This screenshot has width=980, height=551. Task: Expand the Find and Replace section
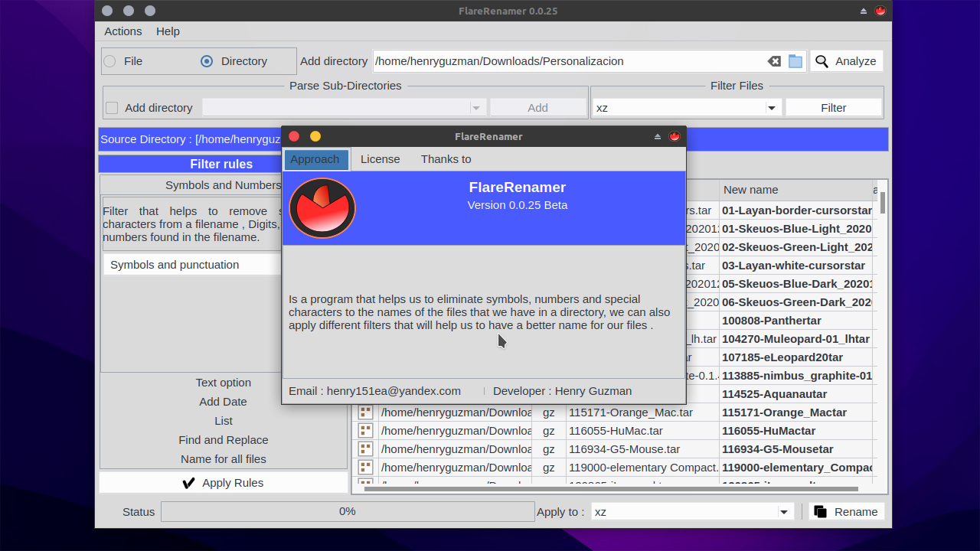(224, 440)
